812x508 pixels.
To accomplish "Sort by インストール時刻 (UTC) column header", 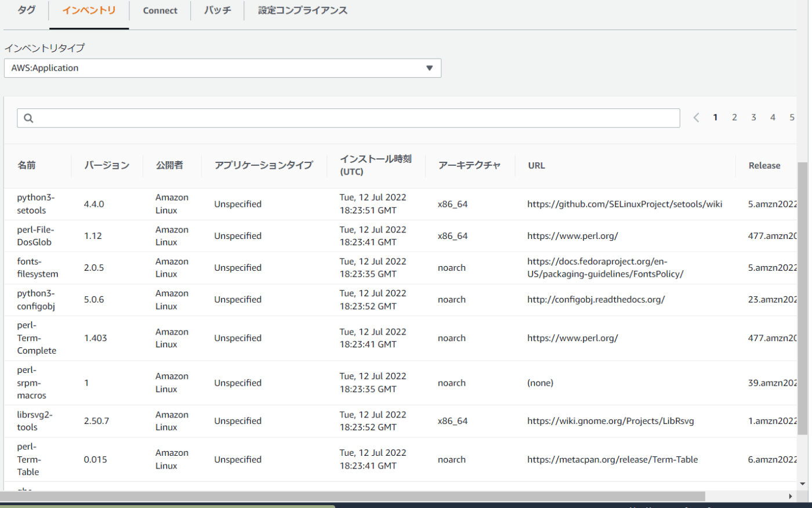I will [376, 165].
